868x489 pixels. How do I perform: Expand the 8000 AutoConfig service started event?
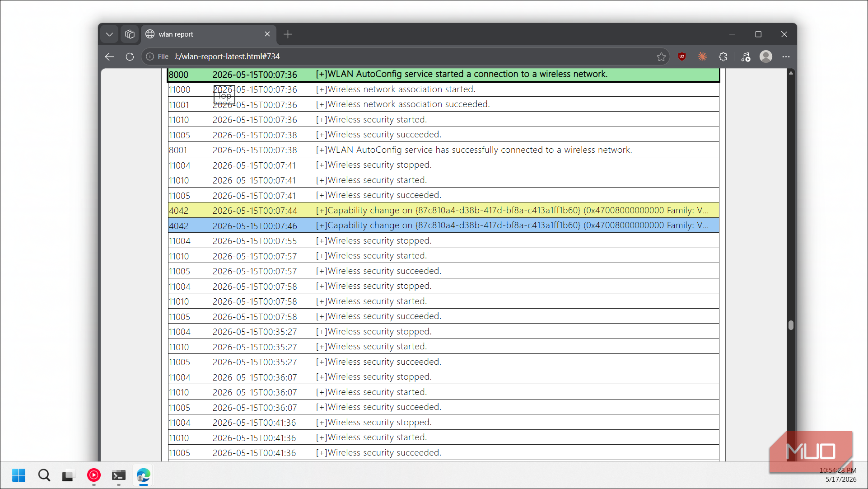point(321,74)
